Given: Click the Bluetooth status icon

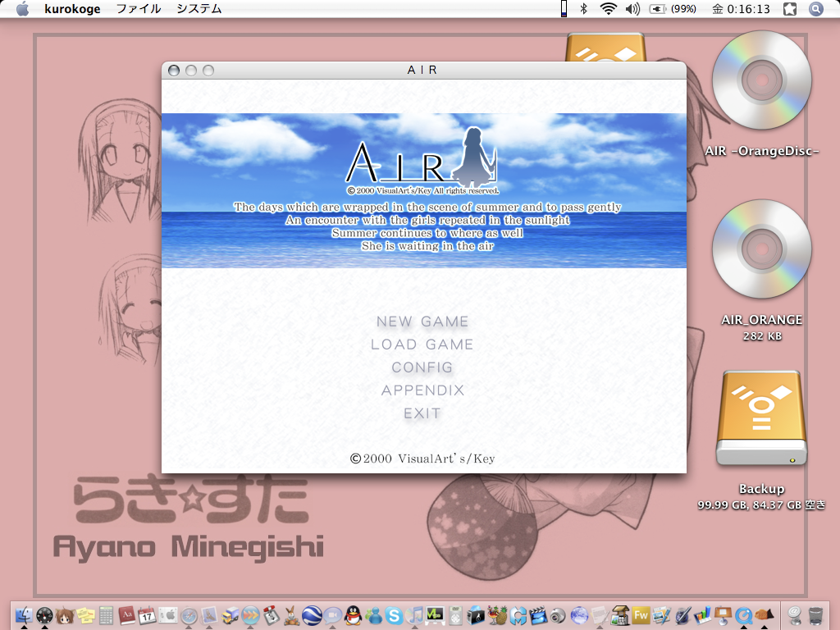Looking at the screenshot, I should click(x=584, y=9).
